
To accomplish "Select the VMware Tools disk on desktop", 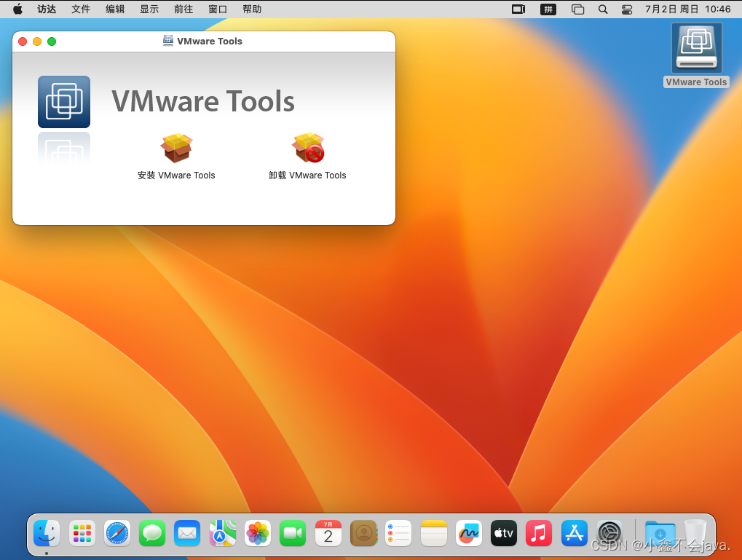I will (696, 50).
